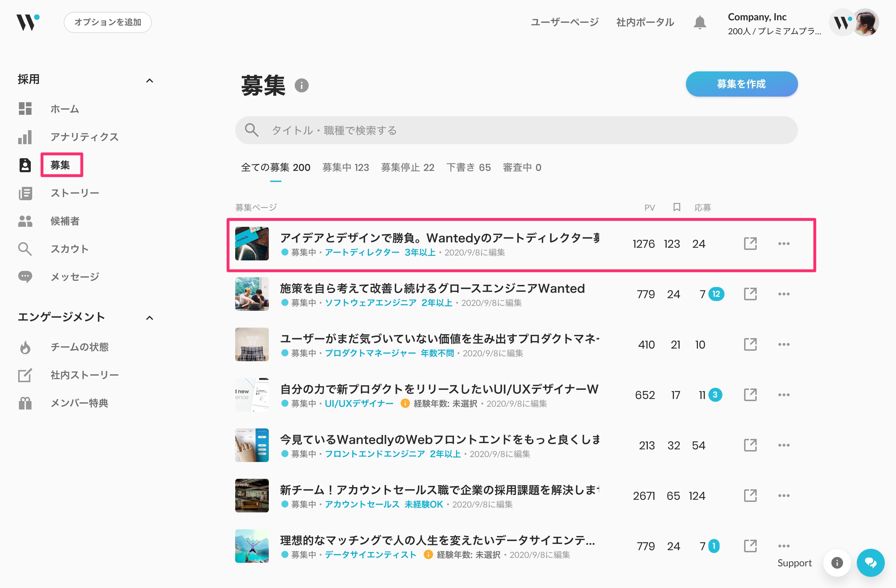Open the blue chat support bubble
Screen dimensions: 896x588
click(870, 562)
